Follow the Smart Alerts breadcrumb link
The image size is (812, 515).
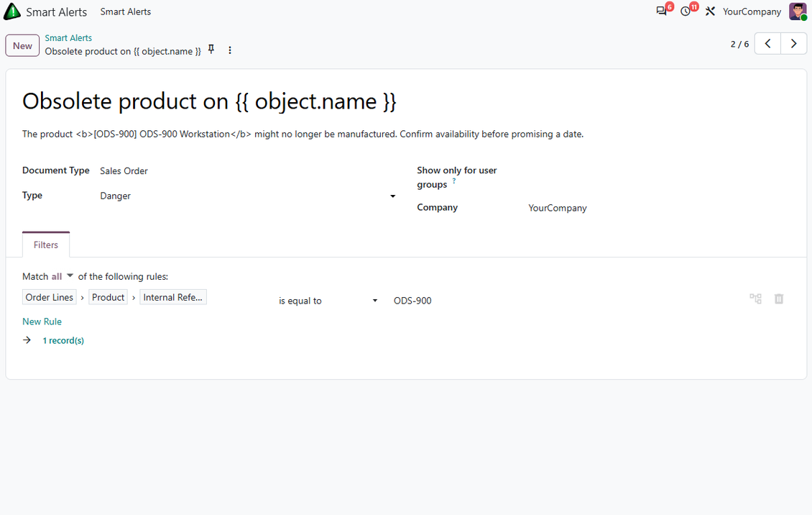(68, 38)
